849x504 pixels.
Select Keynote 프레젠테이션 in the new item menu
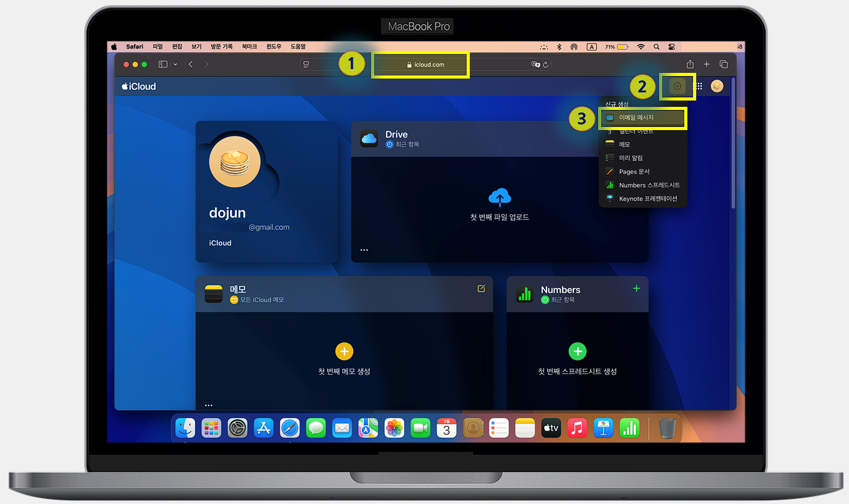coord(643,199)
